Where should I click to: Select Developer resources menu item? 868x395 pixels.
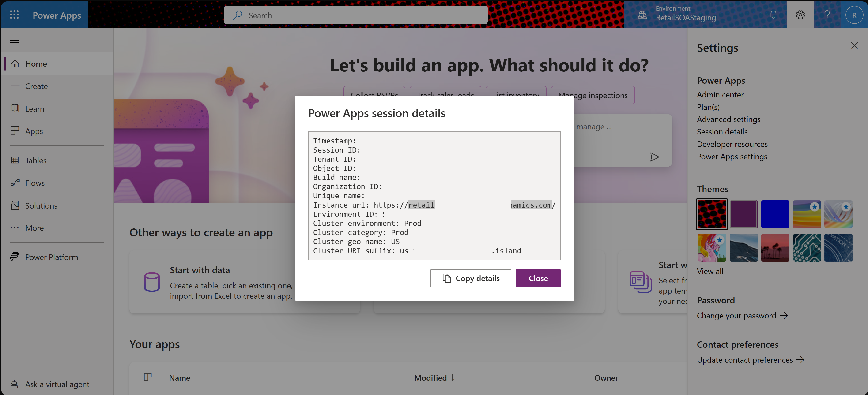(732, 144)
